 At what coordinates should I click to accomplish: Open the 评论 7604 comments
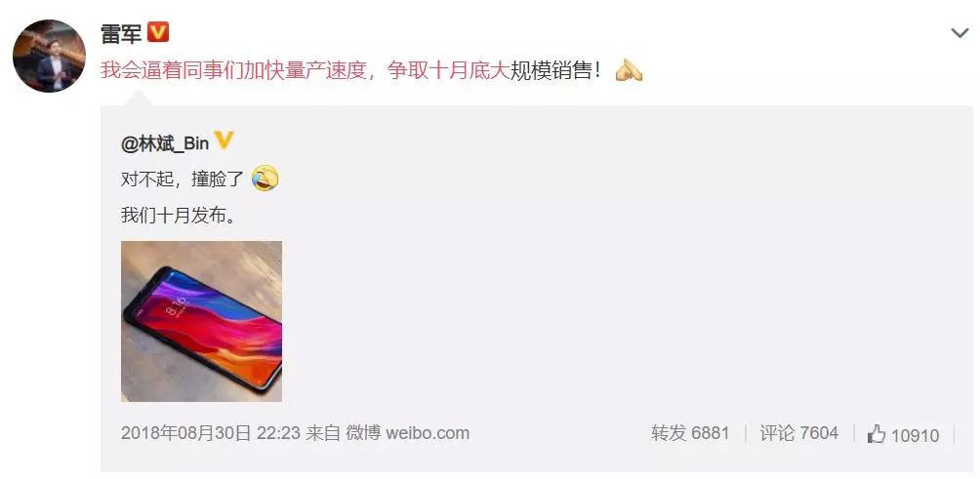(x=798, y=433)
